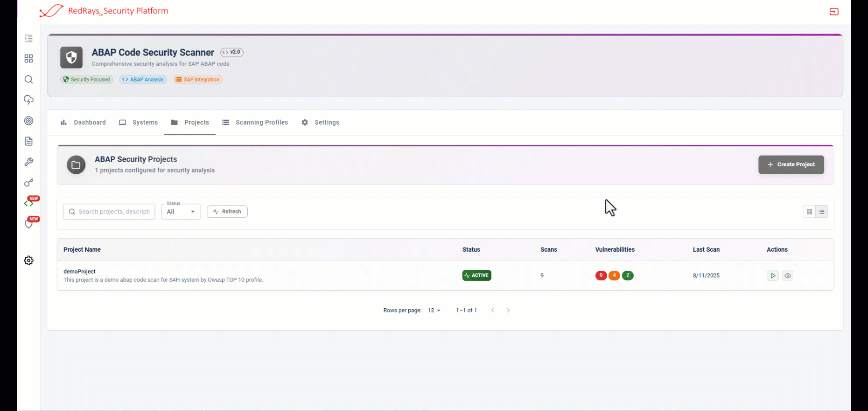Image resolution: width=868 pixels, height=411 pixels.
Task: Click the ACTIVE status badge
Action: pos(476,276)
